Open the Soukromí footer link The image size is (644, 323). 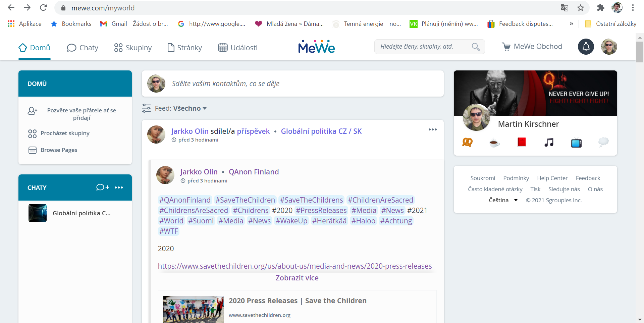coord(483,178)
